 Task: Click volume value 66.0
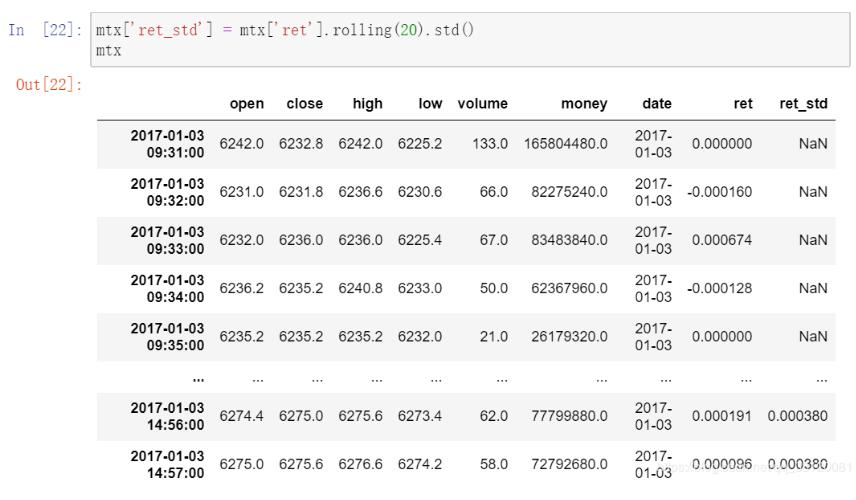point(494,192)
